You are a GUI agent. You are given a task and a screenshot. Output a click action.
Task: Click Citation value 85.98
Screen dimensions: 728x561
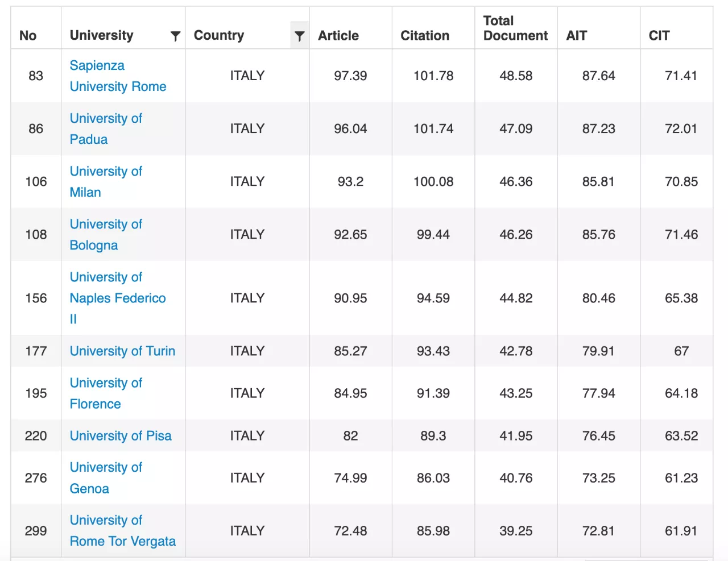(x=433, y=530)
